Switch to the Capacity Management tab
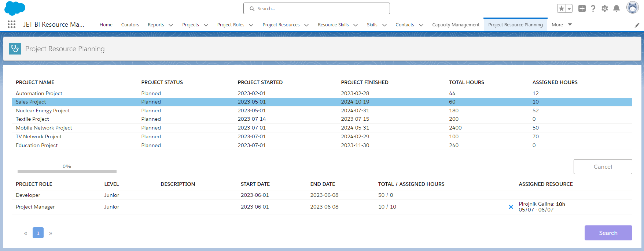This screenshot has height=251, width=644. point(456,25)
